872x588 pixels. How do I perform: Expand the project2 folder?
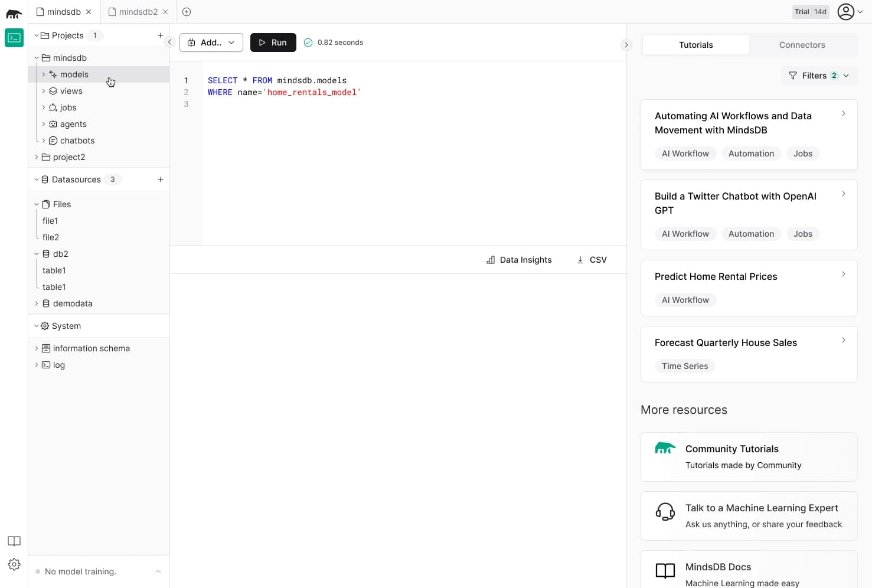[36, 157]
